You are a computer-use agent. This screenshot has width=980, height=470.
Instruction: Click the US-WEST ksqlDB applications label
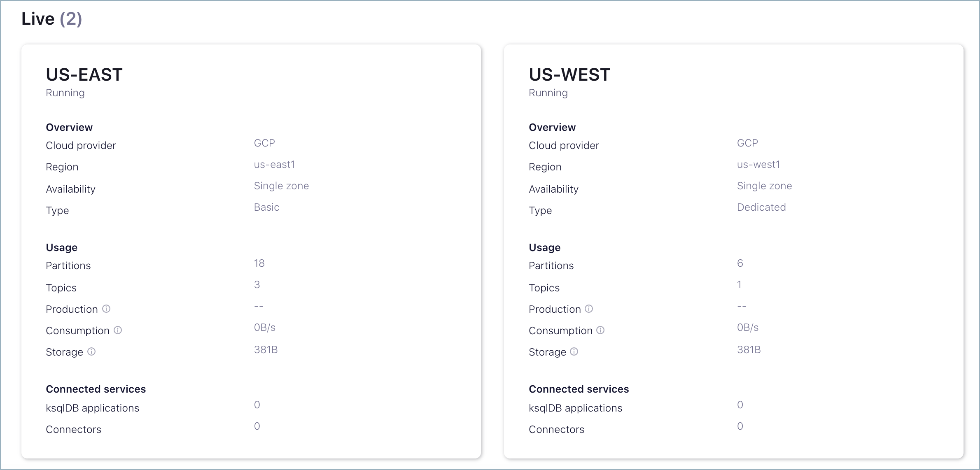point(575,408)
